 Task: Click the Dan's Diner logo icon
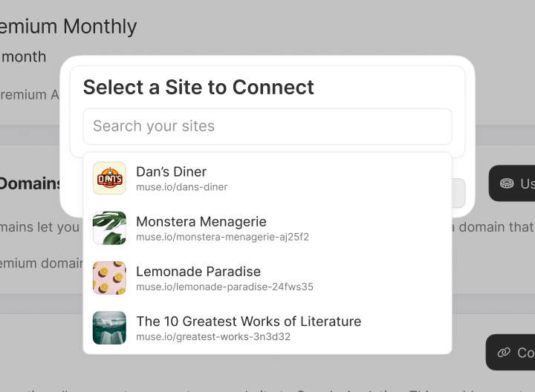pos(109,178)
